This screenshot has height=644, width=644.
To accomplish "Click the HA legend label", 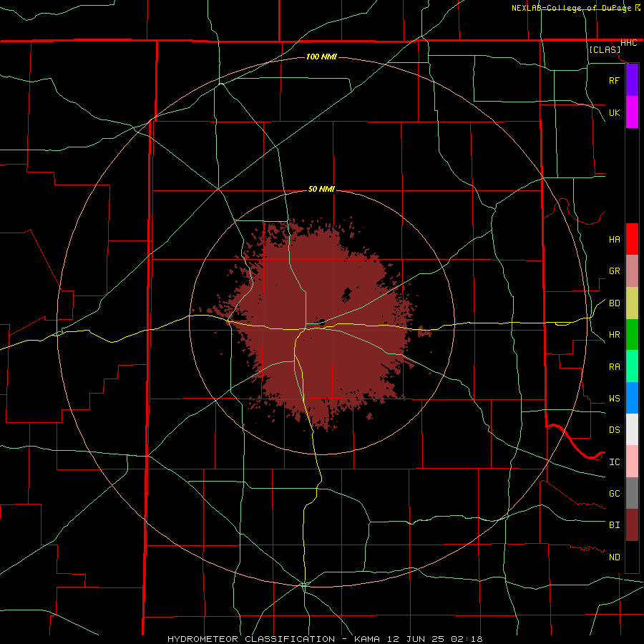I will [x=614, y=240].
